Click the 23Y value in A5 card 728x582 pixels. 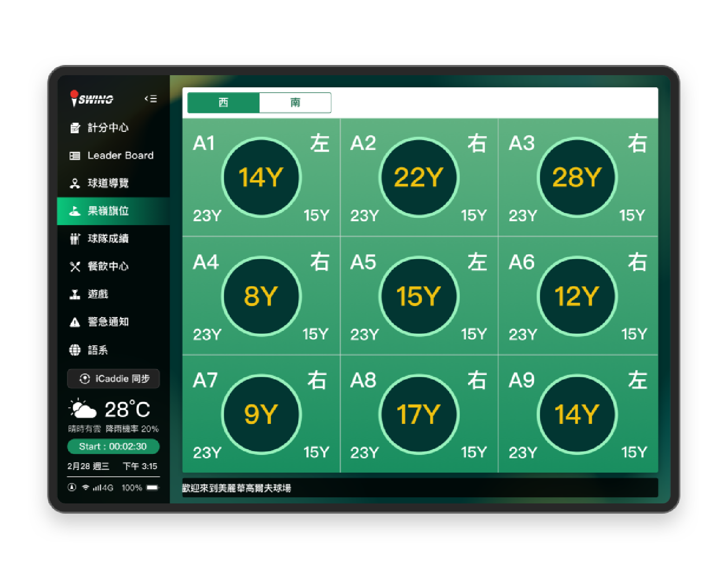364,334
